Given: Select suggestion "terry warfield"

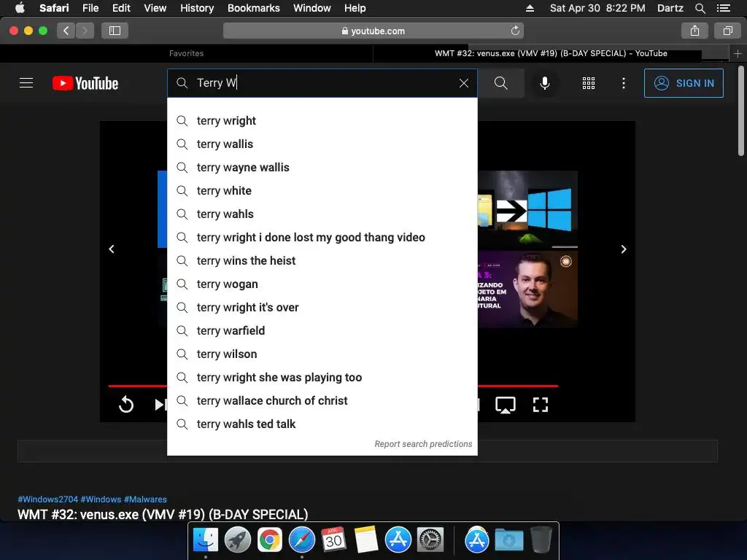Looking at the screenshot, I should point(322,331).
